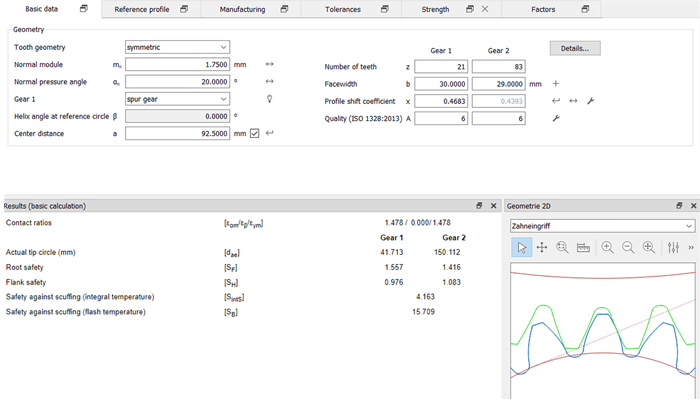Click Gear 2 Number of teeth field
Viewport: 700px width, 400px height.
point(499,67)
